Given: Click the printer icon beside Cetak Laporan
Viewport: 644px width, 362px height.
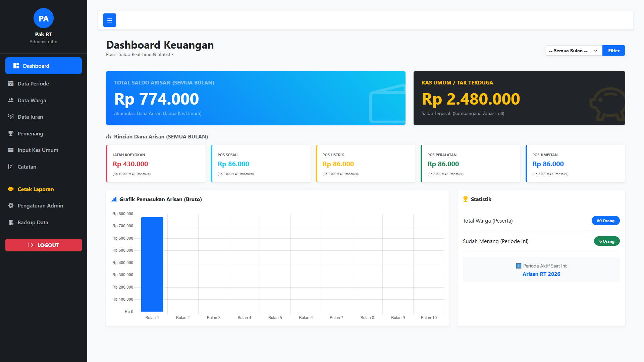Looking at the screenshot, I should pyautogui.click(x=11, y=189).
